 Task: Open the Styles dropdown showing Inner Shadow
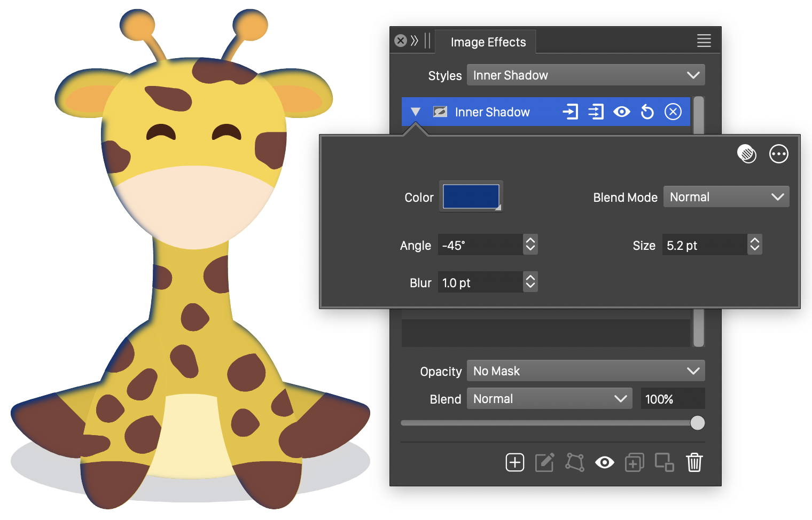pyautogui.click(x=585, y=75)
